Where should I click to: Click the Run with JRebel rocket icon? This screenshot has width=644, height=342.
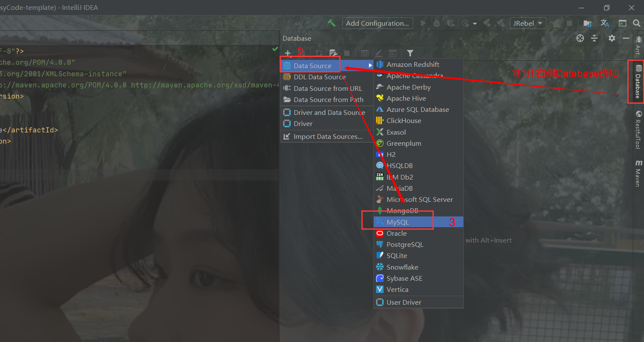(487, 23)
